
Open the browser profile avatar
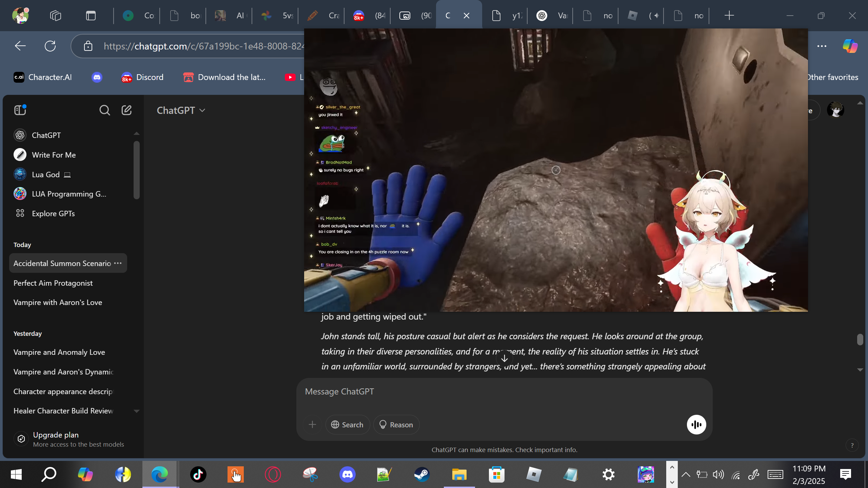[x=20, y=15]
